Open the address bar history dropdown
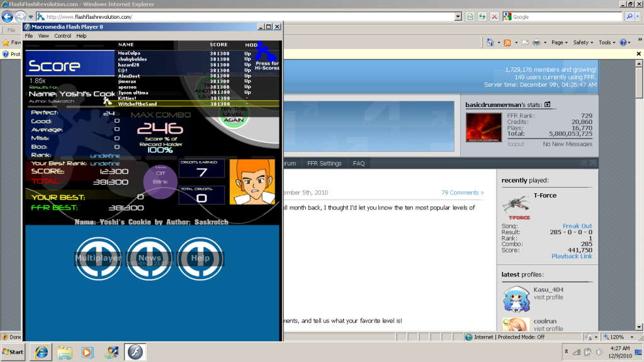The height and width of the screenshot is (362, 644). point(458,17)
